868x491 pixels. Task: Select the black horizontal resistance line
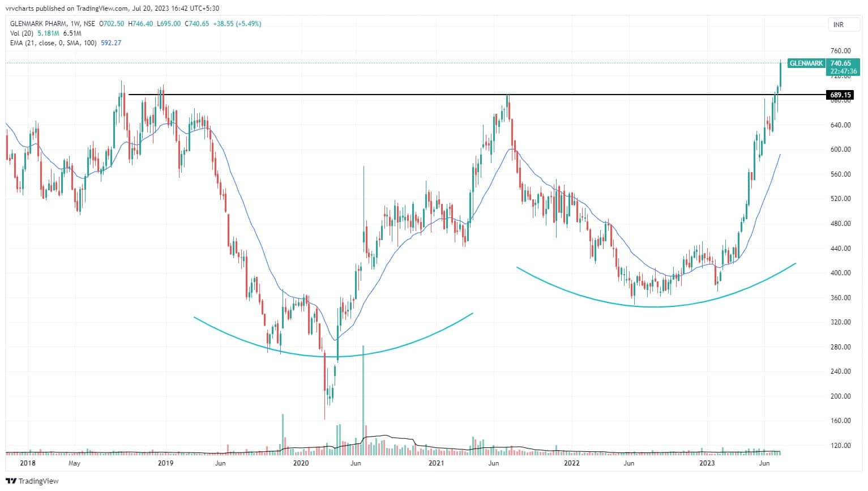pyautogui.click(x=340, y=95)
